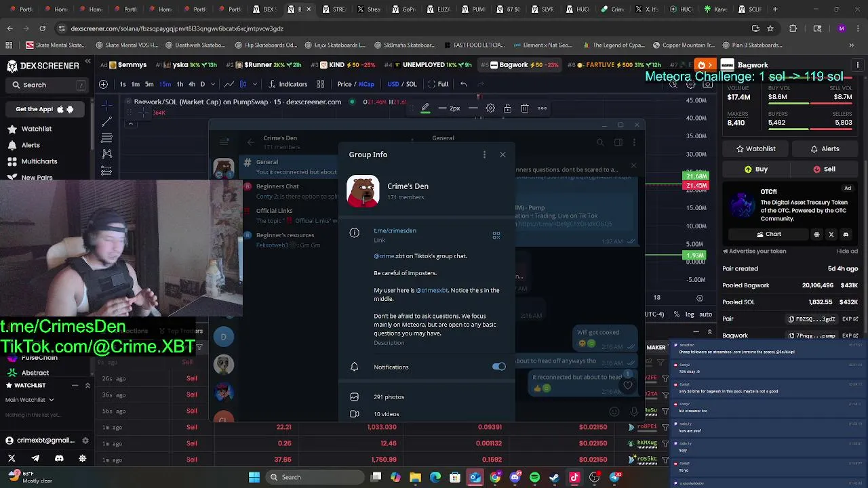868x488 pixels.
Task: Toggle percent scale on chart
Action: 676,314
